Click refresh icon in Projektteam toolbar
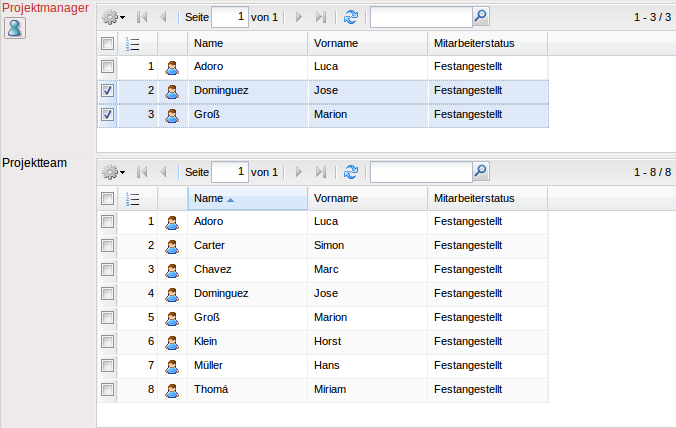676x428 pixels. (x=350, y=172)
